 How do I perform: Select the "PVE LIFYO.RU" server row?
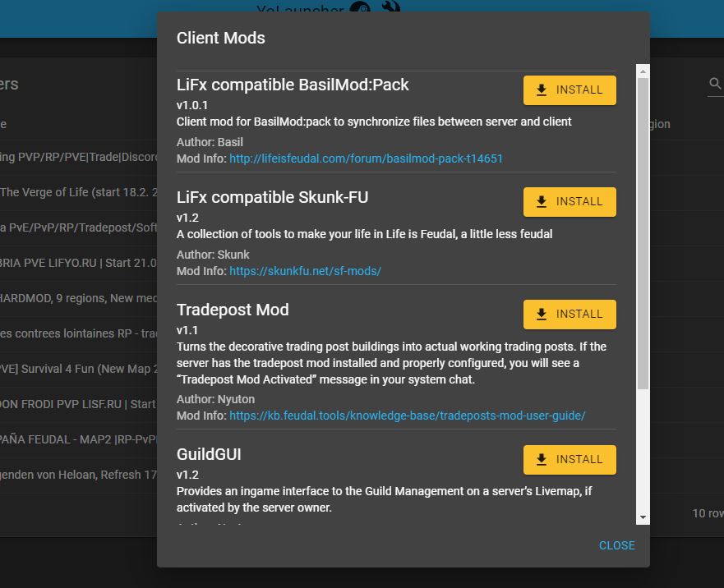(x=79, y=263)
